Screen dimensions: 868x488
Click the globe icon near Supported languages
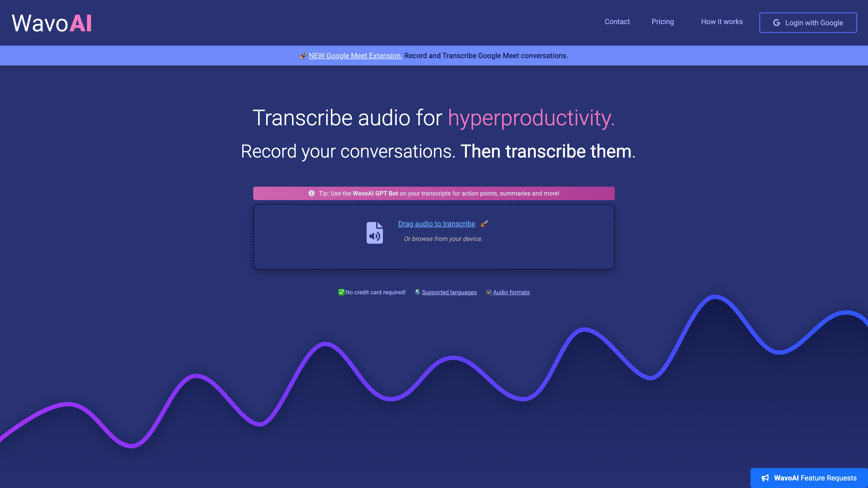coord(417,292)
